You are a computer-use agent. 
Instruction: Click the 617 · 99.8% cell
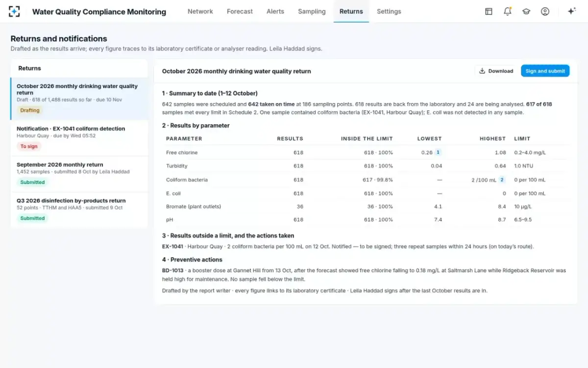(x=378, y=180)
